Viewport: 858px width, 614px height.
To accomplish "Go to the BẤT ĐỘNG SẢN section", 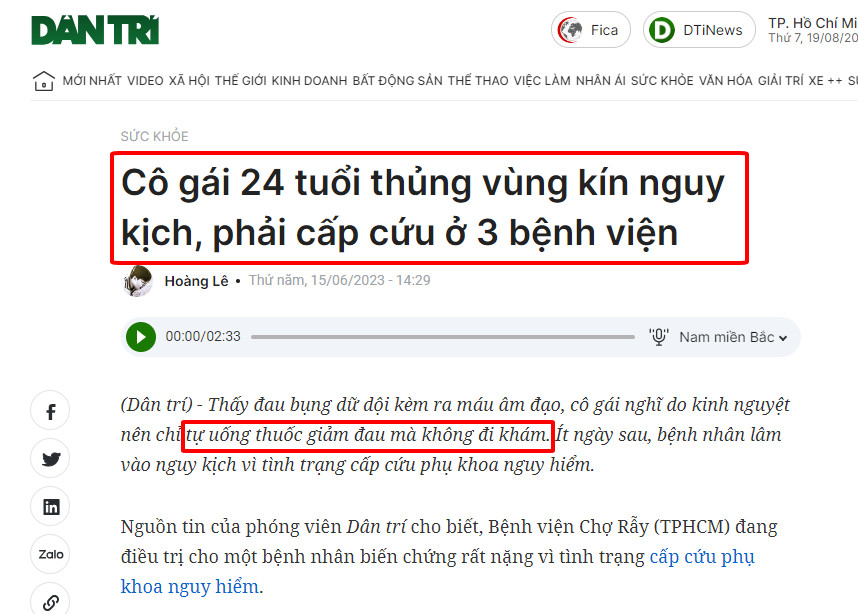I will coord(397,81).
